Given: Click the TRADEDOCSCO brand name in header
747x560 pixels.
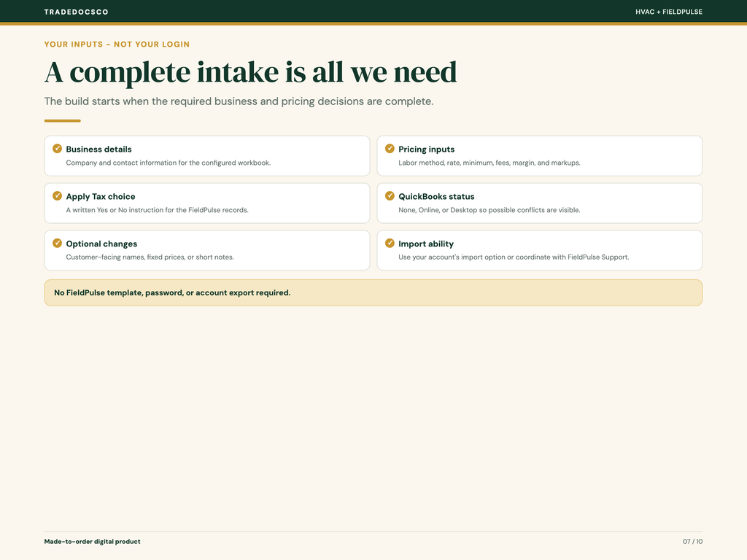Looking at the screenshot, I should pyautogui.click(x=76, y=12).
